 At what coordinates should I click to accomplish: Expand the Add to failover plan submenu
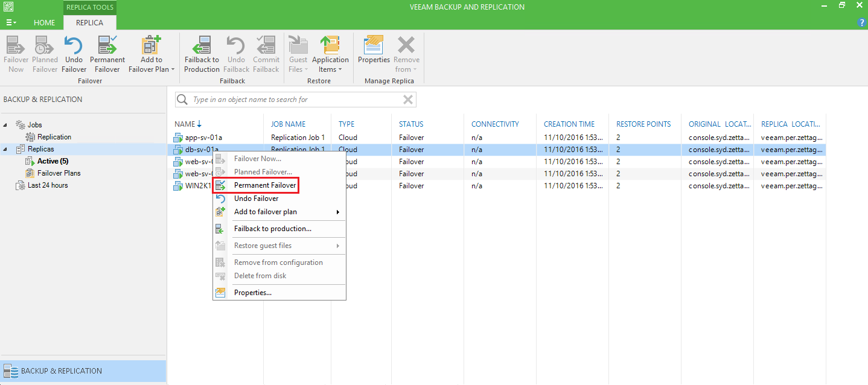(x=338, y=212)
